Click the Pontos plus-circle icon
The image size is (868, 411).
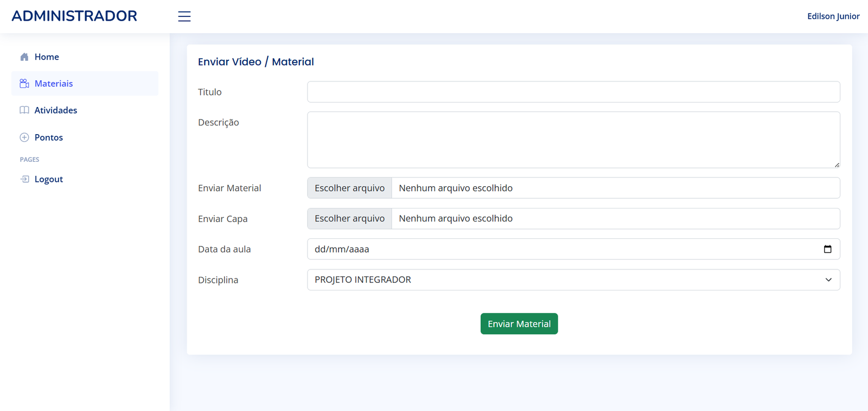[24, 137]
